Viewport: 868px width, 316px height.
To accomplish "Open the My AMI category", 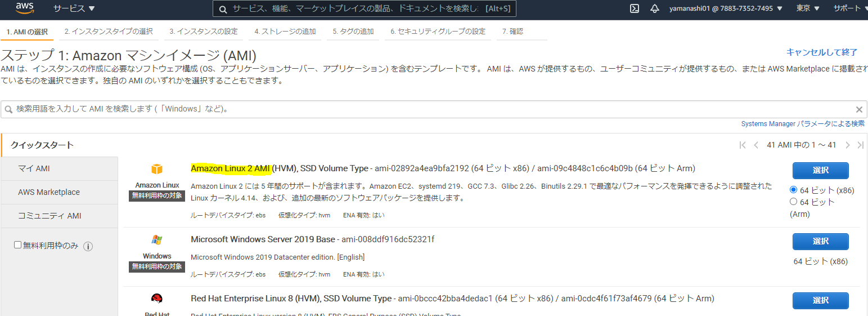I will point(60,168).
